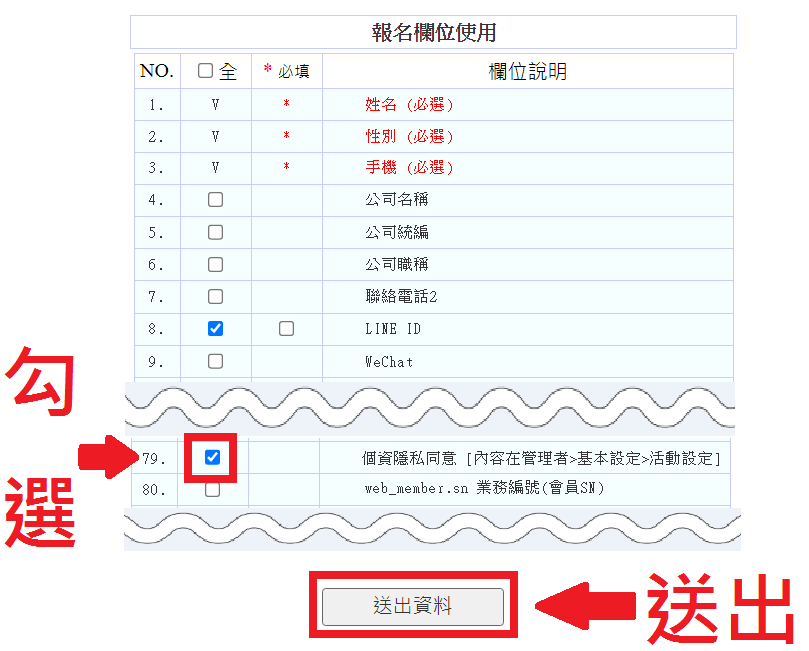Click the NO. column header
809x651 pixels.
[x=156, y=71]
